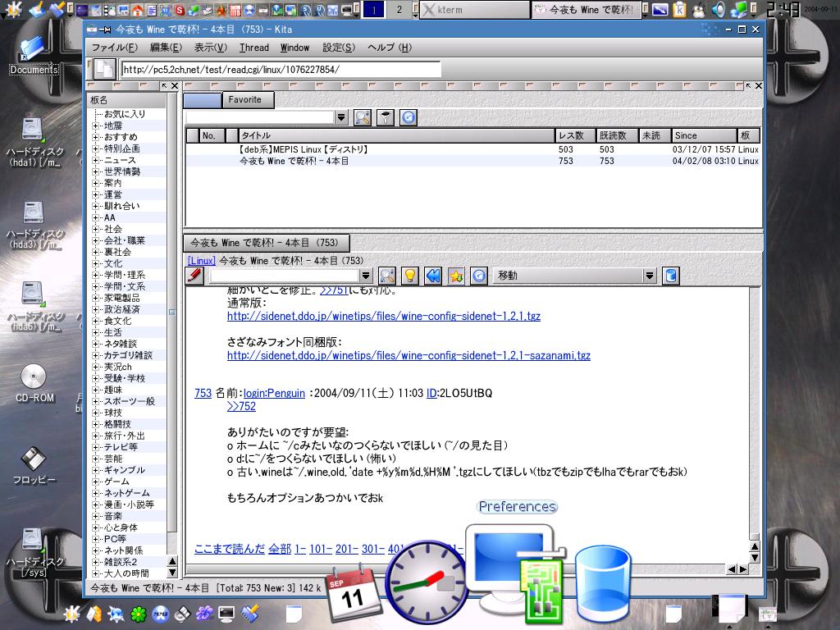
Task: Reload the thread list with the round blue icon
Action: click(x=409, y=117)
